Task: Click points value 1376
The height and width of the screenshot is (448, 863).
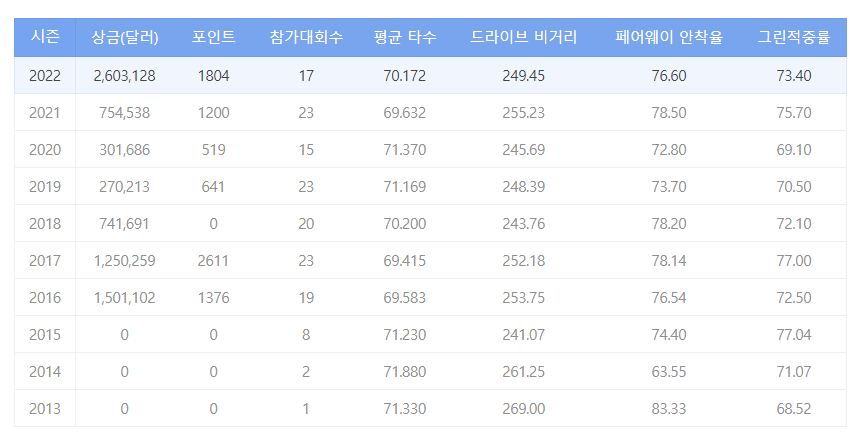Action: [213, 297]
